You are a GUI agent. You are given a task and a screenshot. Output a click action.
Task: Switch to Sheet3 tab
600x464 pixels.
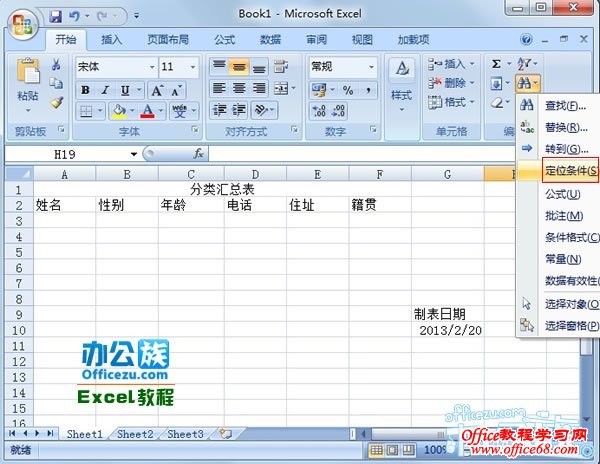[186, 434]
